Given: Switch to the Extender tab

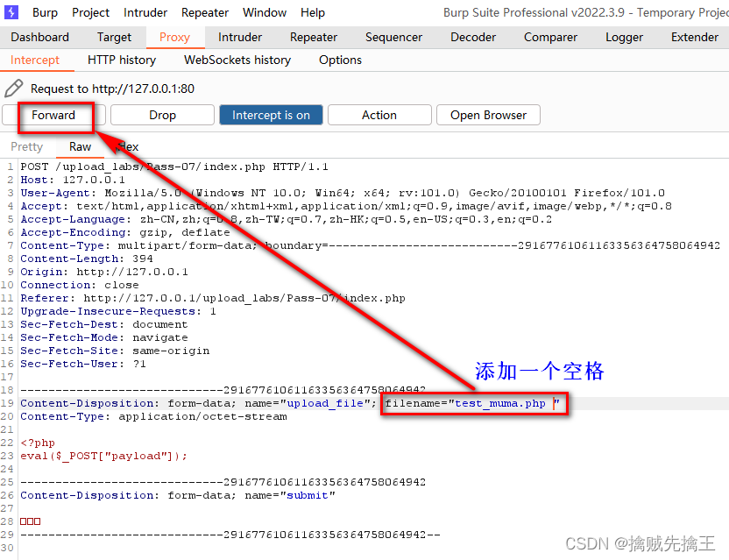Looking at the screenshot, I should click(695, 37).
